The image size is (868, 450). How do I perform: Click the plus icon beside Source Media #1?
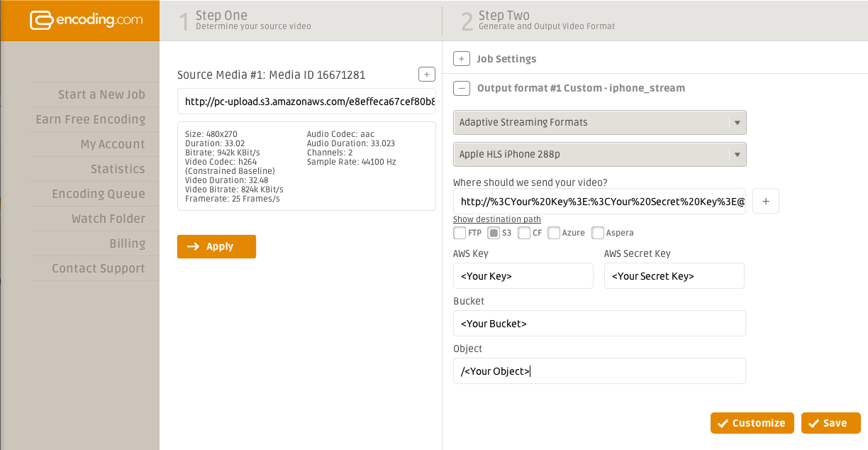pyautogui.click(x=426, y=74)
